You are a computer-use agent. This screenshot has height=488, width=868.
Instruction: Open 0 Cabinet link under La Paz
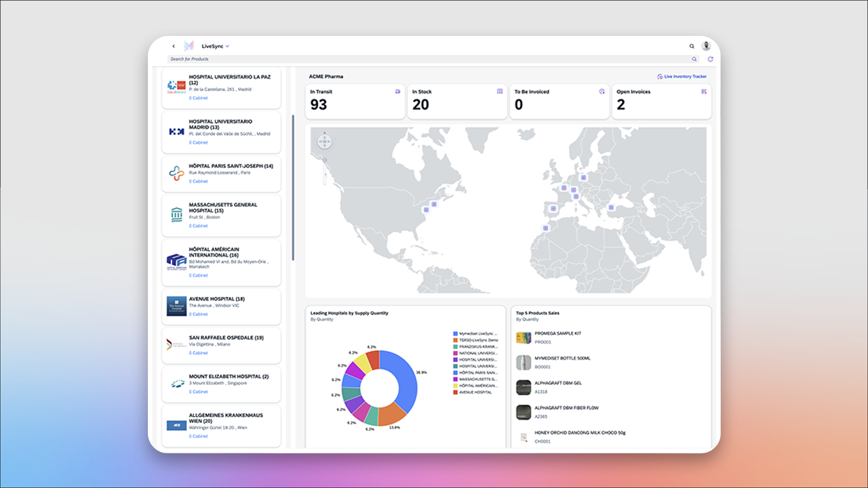point(198,98)
